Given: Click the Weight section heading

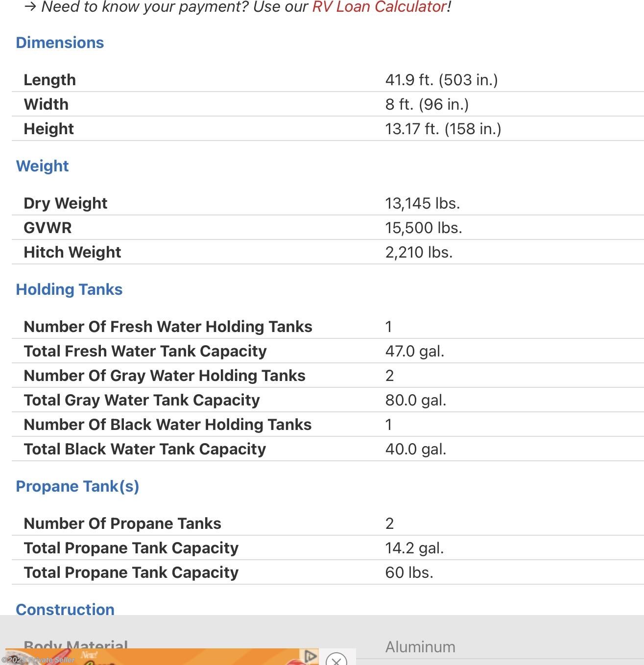Looking at the screenshot, I should 42,166.
